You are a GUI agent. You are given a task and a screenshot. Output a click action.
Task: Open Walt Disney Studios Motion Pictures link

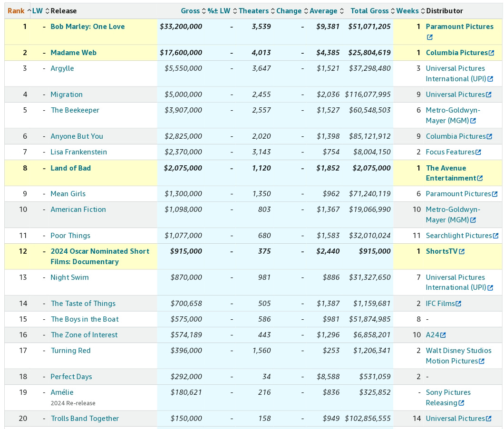pos(459,356)
